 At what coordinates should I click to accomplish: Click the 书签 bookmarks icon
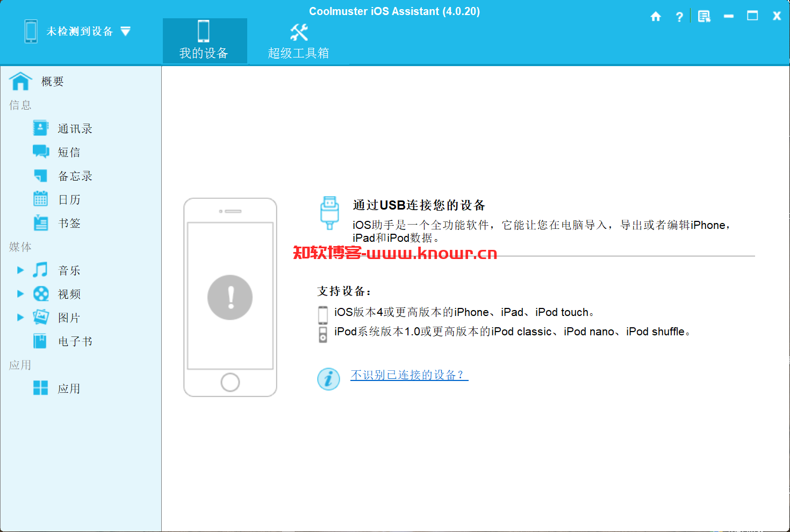(41, 222)
